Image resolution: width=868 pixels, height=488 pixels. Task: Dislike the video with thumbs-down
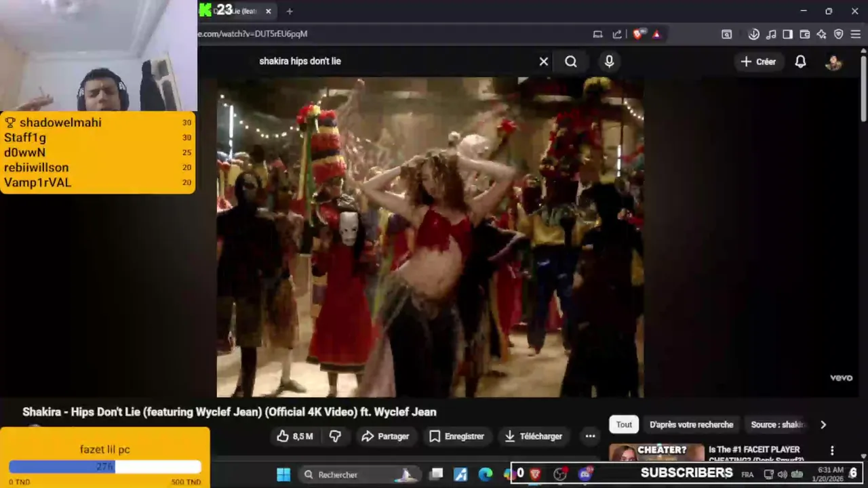point(335,436)
